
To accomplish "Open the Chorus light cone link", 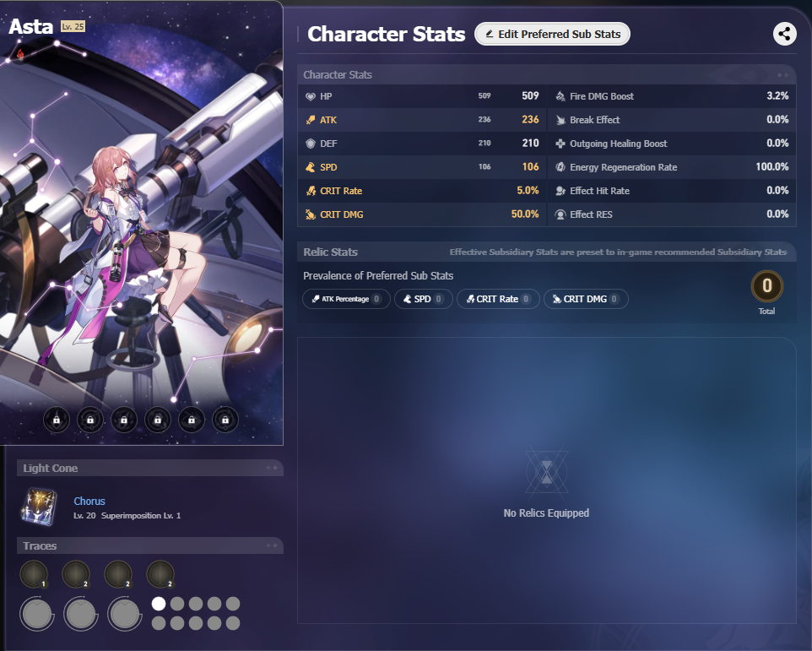I will (89, 501).
